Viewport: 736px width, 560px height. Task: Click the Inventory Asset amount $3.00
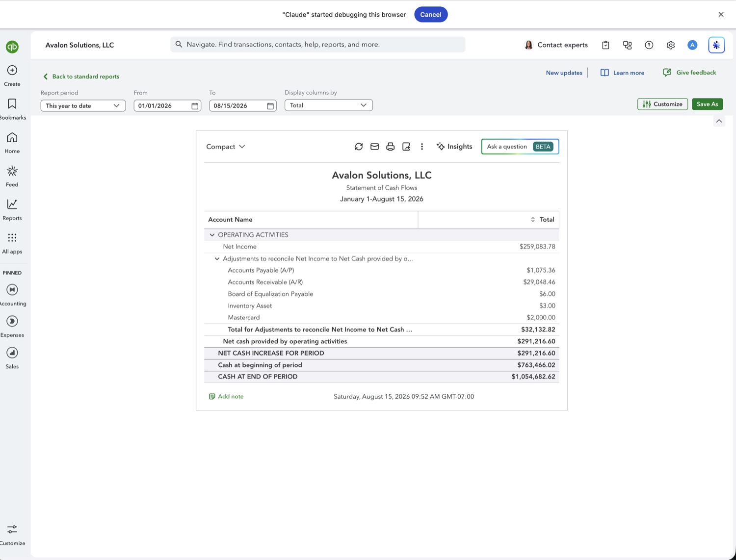[547, 305]
